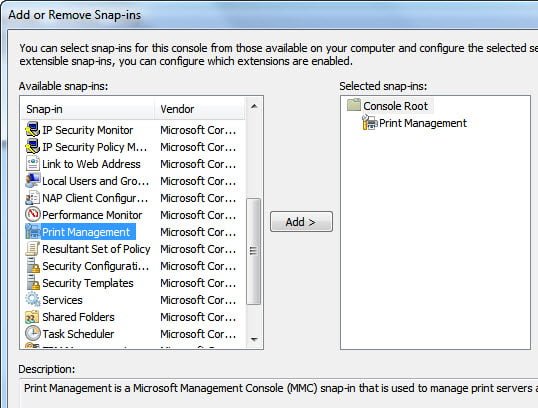Select the Services gear icon
The width and height of the screenshot is (538, 408).
33,300
